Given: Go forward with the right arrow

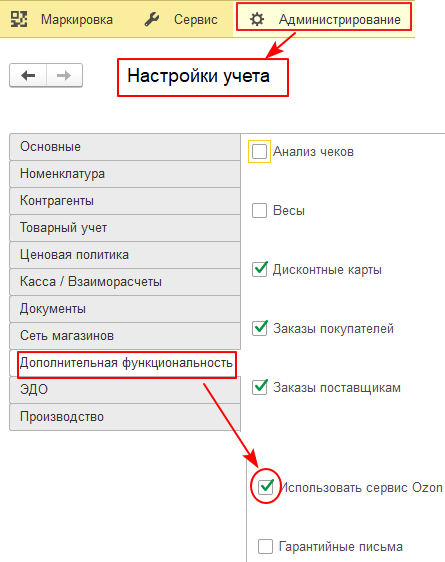Looking at the screenshot, I should [x=64, y=75].
